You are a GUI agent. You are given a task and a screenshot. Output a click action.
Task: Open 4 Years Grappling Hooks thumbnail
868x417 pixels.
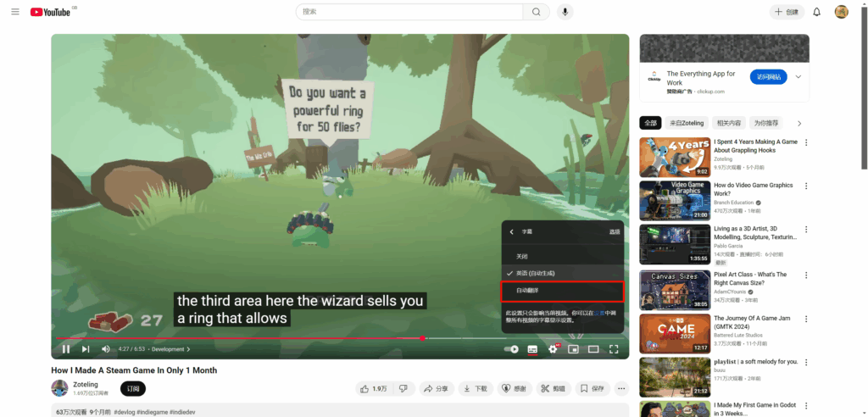[675, 158]
